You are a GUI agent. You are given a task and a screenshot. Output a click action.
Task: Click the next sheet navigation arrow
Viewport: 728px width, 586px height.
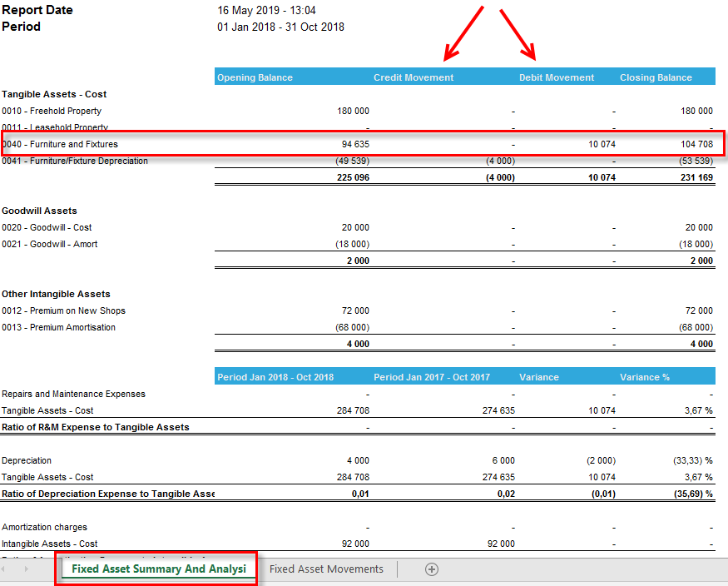26,569
